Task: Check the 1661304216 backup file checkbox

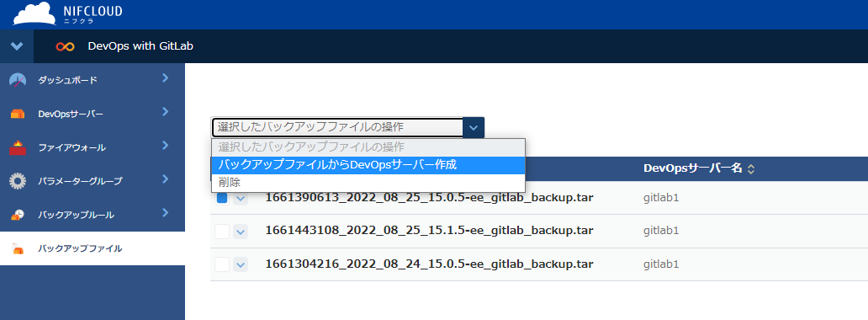Action: [x=222, y=264]
